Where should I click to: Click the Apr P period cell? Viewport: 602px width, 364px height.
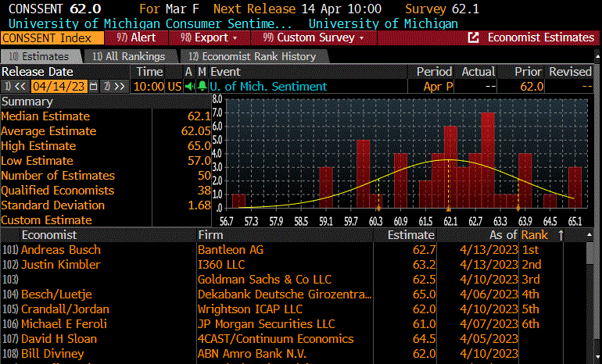[438, 87]
